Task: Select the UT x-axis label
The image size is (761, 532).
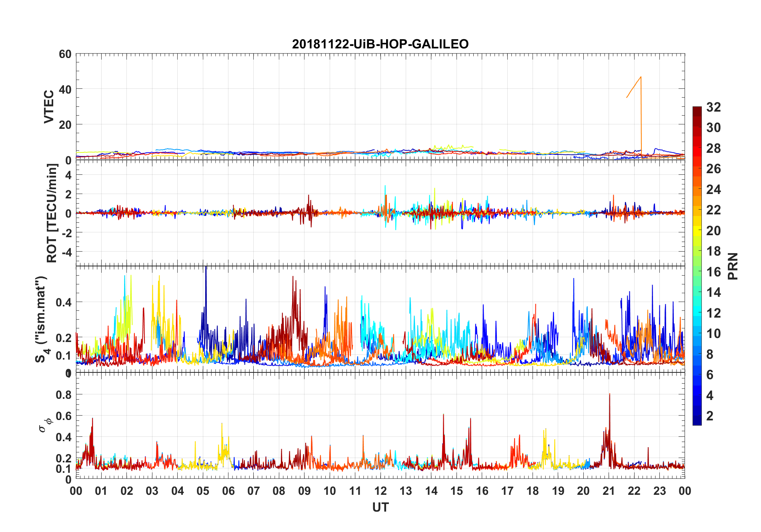Action: click(380, 508)
